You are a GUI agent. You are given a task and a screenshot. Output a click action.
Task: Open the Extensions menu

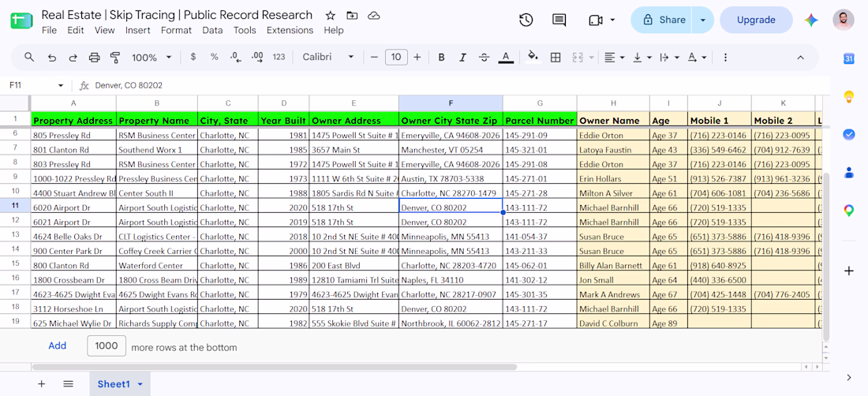[x=290, y=31]
